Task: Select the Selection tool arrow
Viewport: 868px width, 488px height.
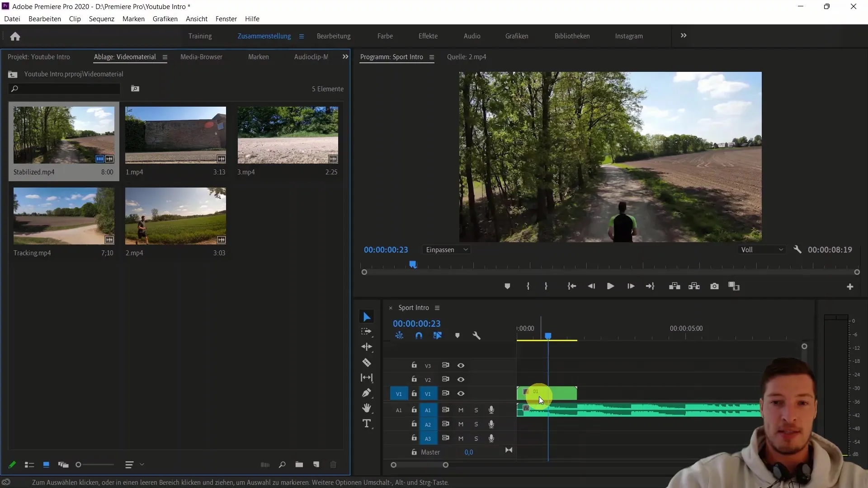Action: tap(367, 317)
